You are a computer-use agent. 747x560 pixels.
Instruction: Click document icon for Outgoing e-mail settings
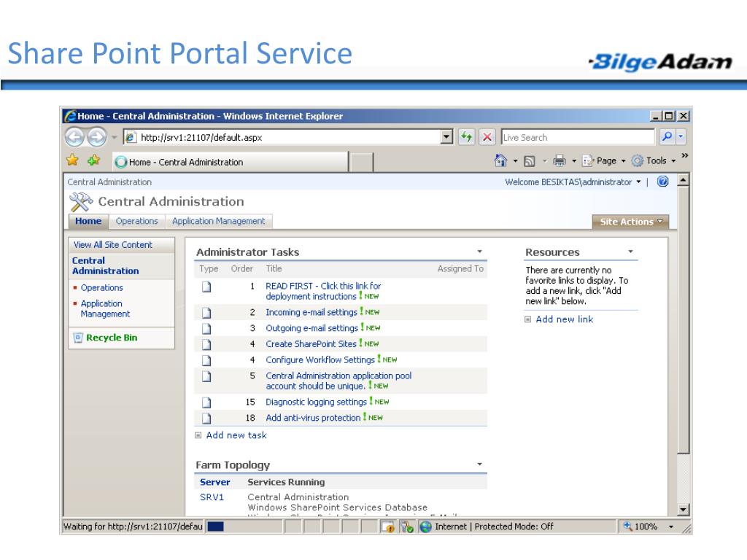(x=206, y=329)
